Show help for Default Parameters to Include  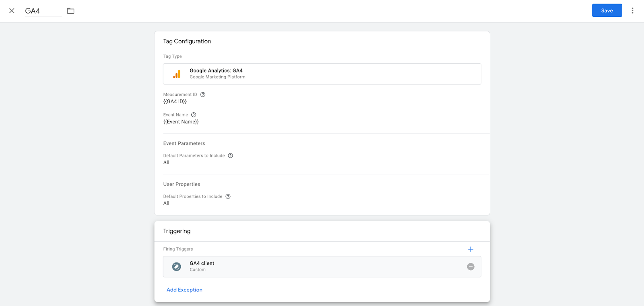coord(231,156)
